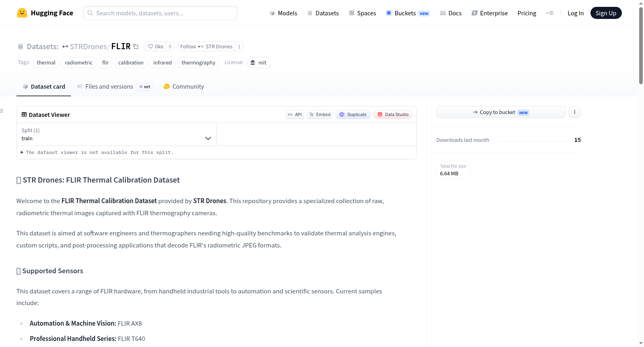Follow STR Drones organization
Image resolution: width=644 pixels, height=347 pixels.
click(206, 46)
